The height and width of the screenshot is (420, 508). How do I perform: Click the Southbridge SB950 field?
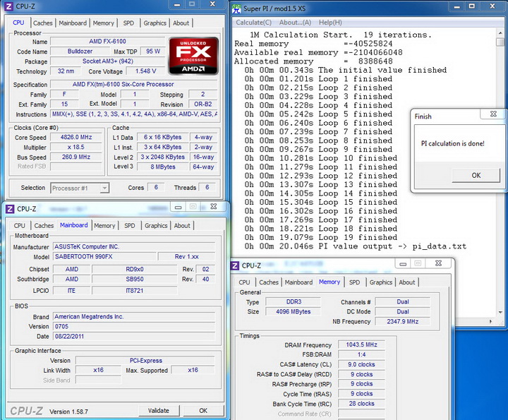pos(135,280)
